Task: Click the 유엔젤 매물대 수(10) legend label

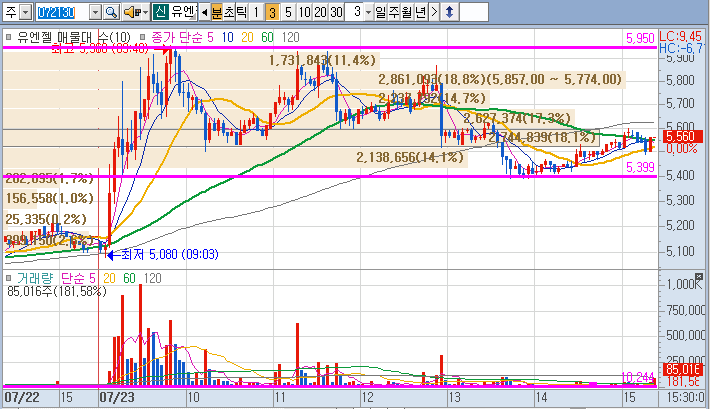Action: pos(74,37)
